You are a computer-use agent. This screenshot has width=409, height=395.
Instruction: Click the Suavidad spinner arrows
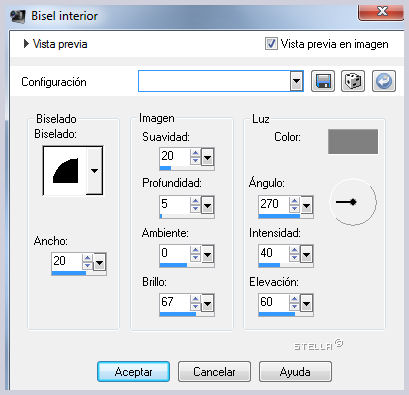[x=195, y=157]
